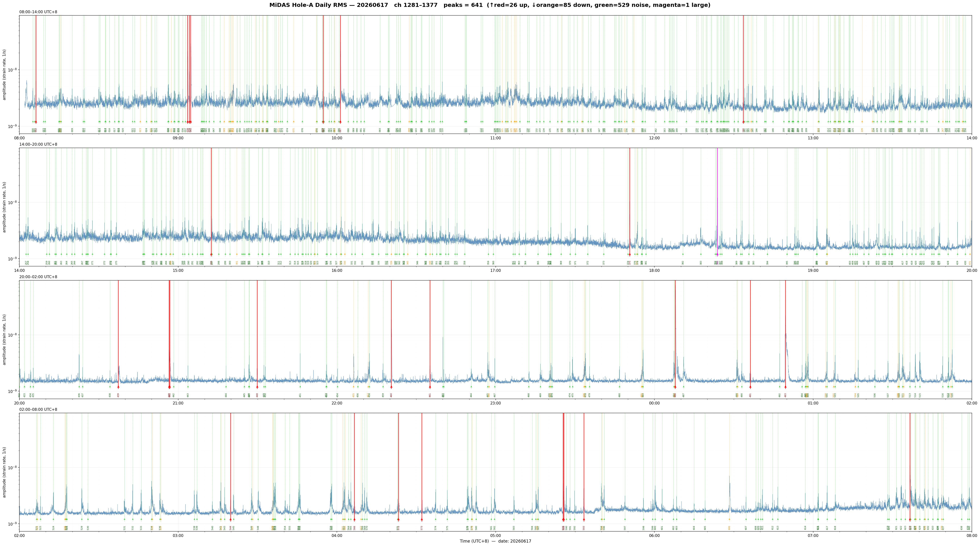
Task: Click the green peak number 451
Action: point(300,395)
